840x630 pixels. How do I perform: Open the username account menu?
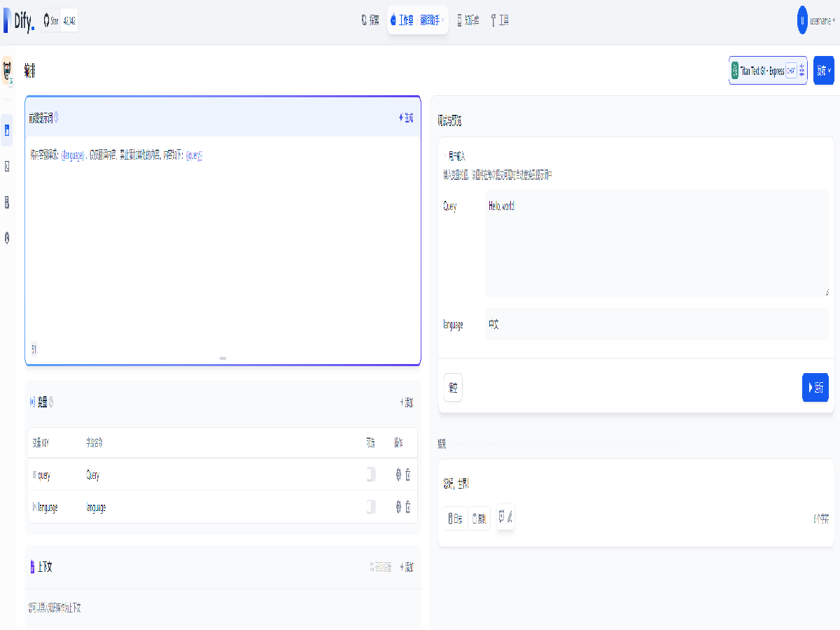point(815,21)
